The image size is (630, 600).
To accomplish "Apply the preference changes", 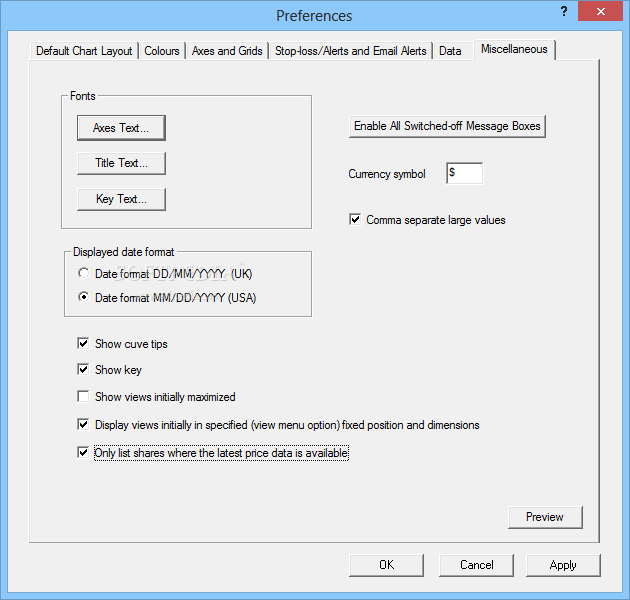I will (x=563, y=565).
